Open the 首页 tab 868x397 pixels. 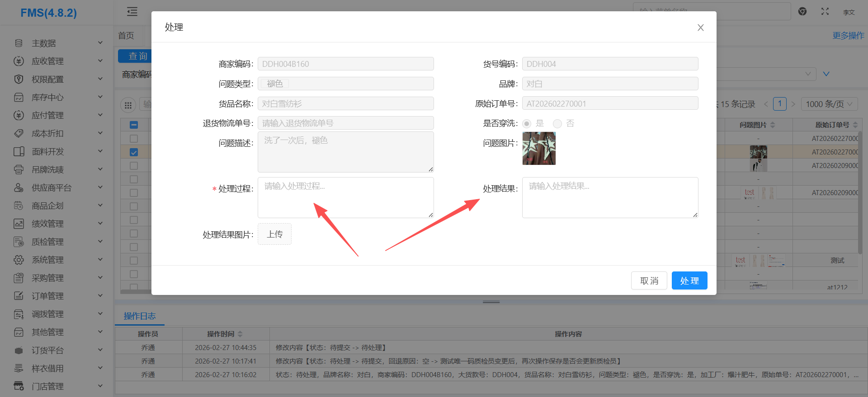pyautogui.click(x=126, y=35)
